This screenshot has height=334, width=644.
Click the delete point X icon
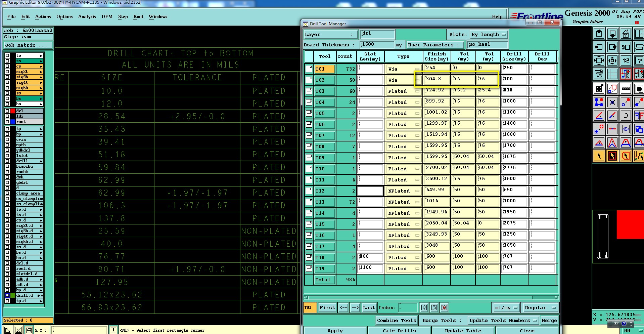(612, 102)
